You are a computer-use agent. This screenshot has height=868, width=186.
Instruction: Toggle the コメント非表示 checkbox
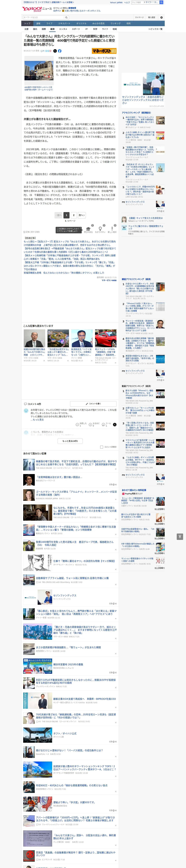[102, 447]
